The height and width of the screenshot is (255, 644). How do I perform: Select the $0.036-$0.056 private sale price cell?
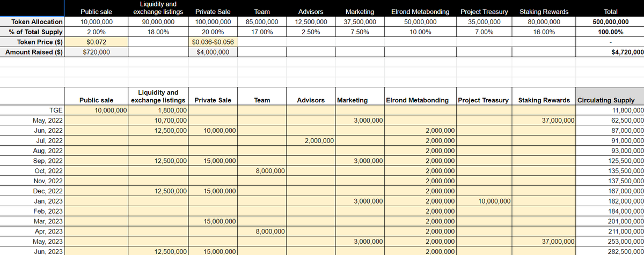(213, 42)
